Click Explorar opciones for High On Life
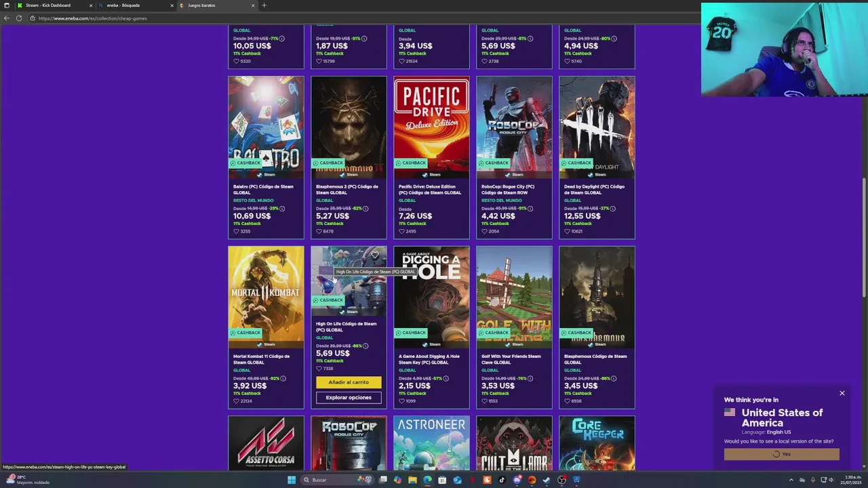 tap(349, 398)
